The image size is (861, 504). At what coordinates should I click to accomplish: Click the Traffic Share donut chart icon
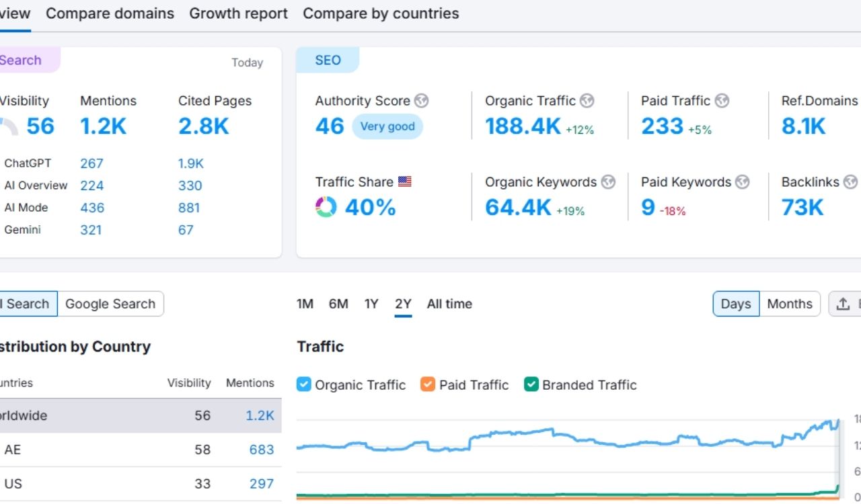tap(326, 207)
